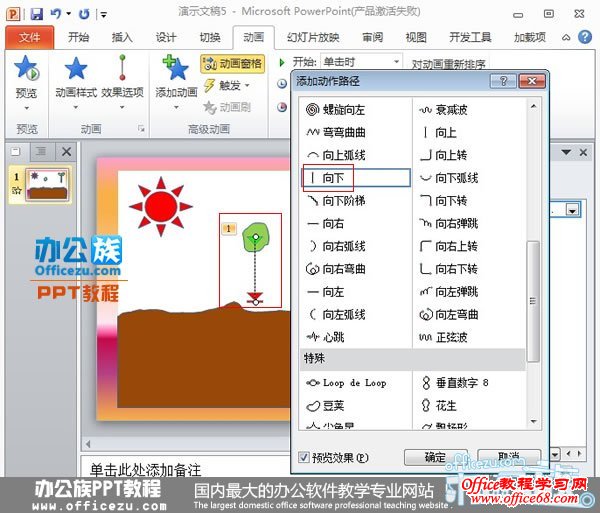Switch to the 开发工具 Developer tab

point(470,37)
